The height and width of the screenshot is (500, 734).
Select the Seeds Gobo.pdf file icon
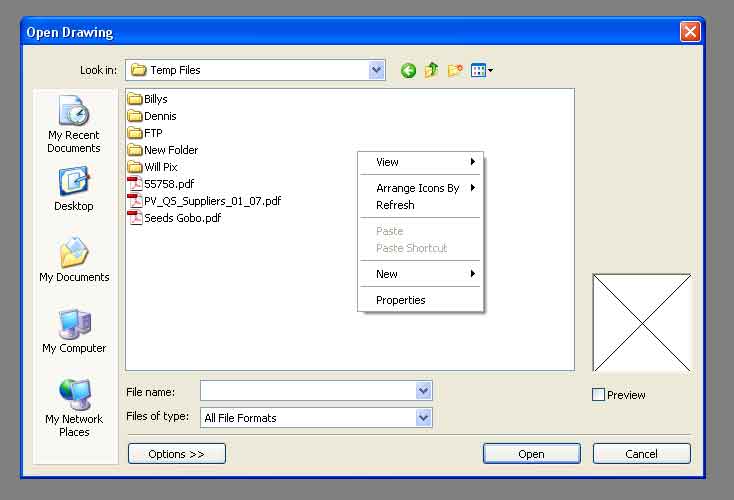coord(135,218)
